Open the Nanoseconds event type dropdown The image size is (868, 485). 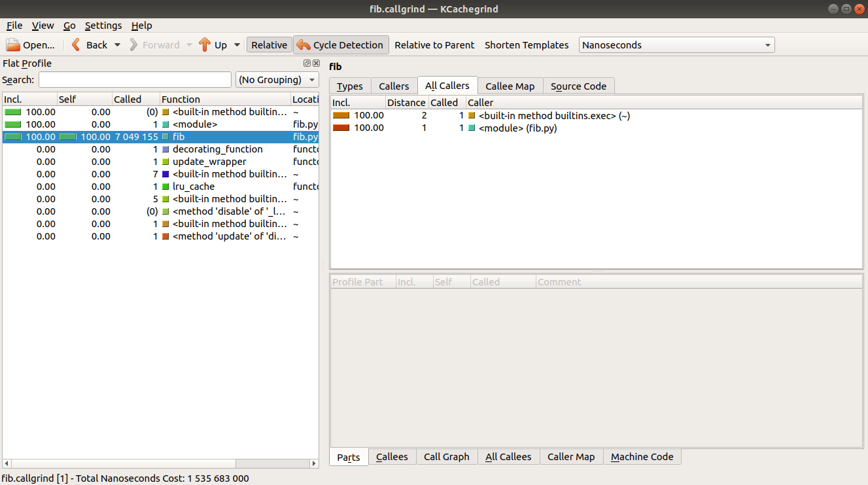(677, 45)
